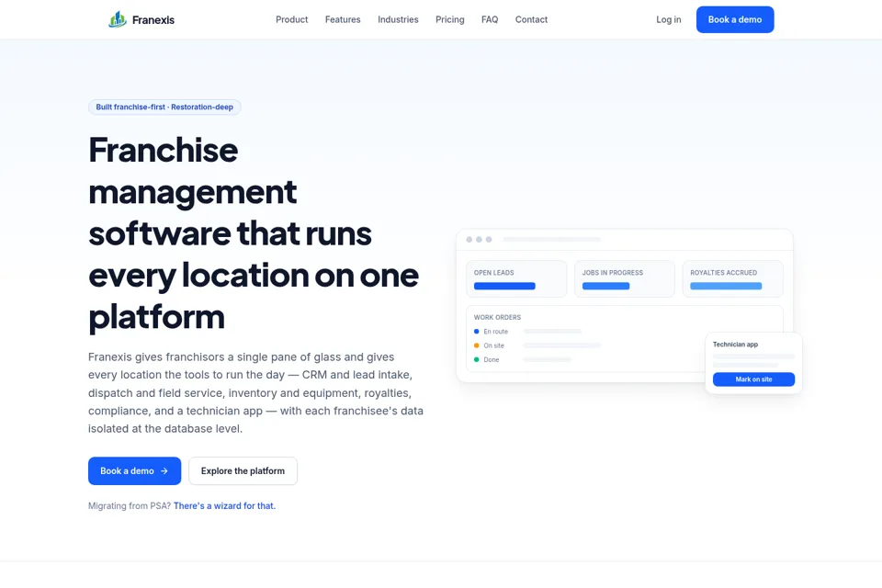Screen dimensions: 882x588
Task: Open the Product nav item
Action: pos(291,19)
